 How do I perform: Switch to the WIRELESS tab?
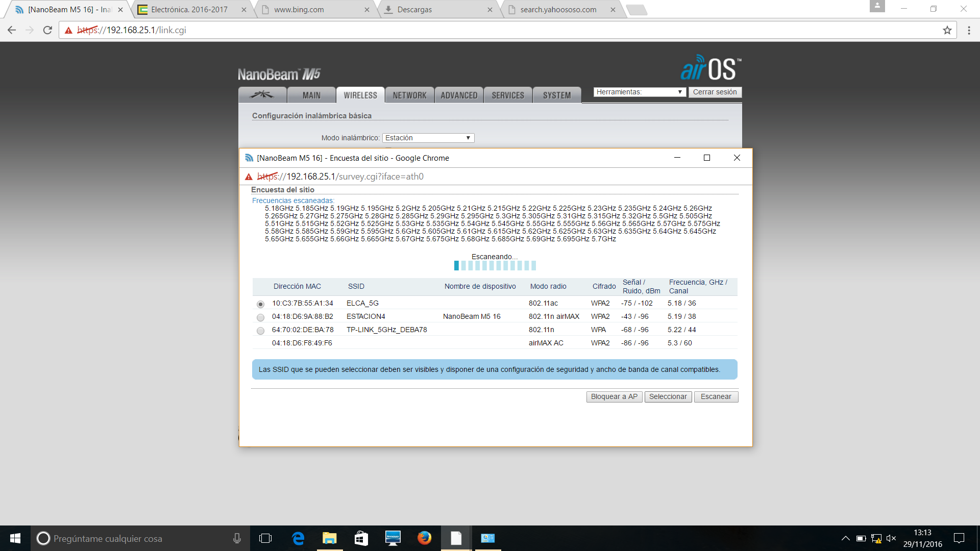pos(360,95)
